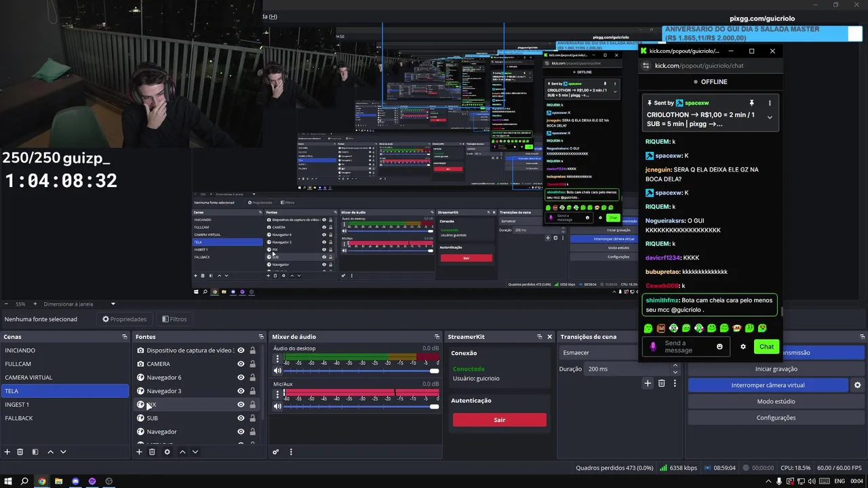Screen dimensions: 868x488
Task: Switch to CAMERA VIRTUAL scene
Action: (65, 378)
